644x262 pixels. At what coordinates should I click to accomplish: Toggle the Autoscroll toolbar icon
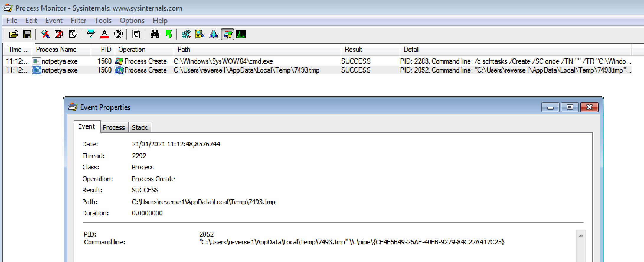tap(59, 35)
